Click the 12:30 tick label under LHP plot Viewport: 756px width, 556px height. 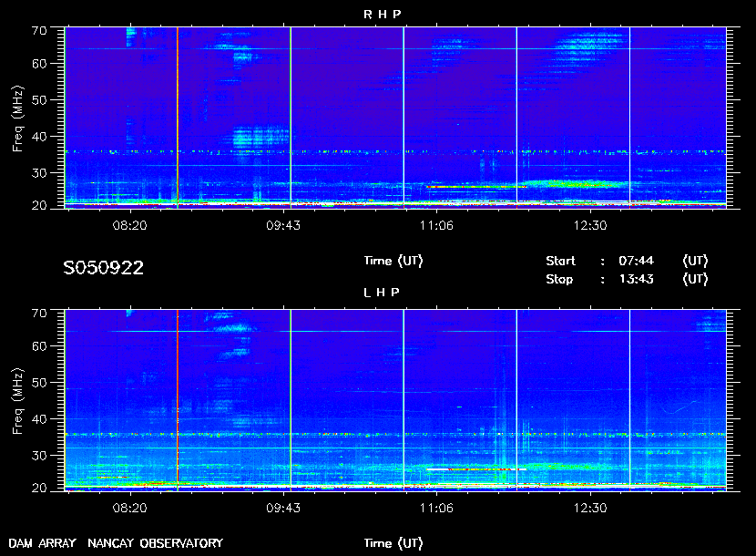tap(590, 509)
